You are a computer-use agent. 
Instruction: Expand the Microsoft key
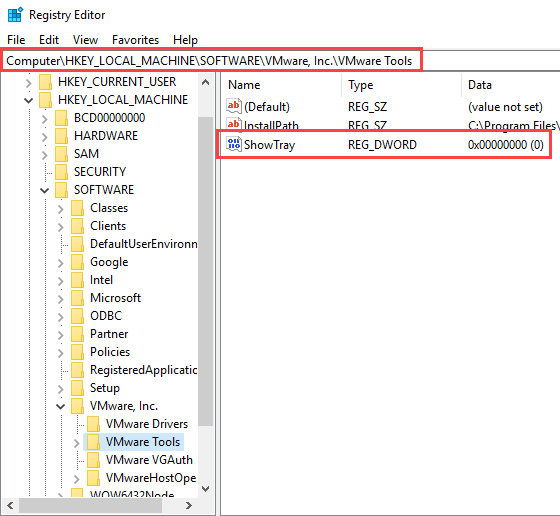(61, 299)
